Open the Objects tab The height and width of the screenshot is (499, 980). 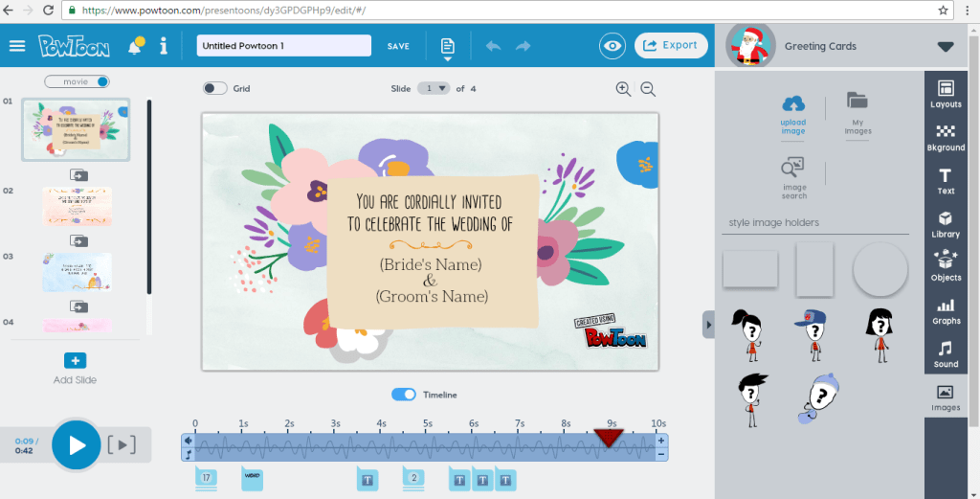pyautogui.click(x=946, y=267)
